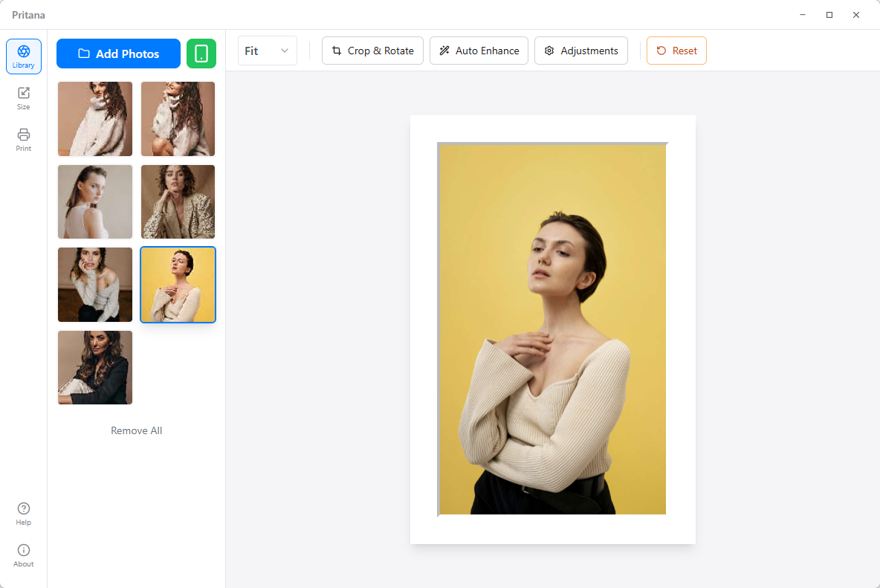The height and width of the screenshot is (588, 880).
Task: Click the Auto Enhance button
Action: tap(479, 51)
